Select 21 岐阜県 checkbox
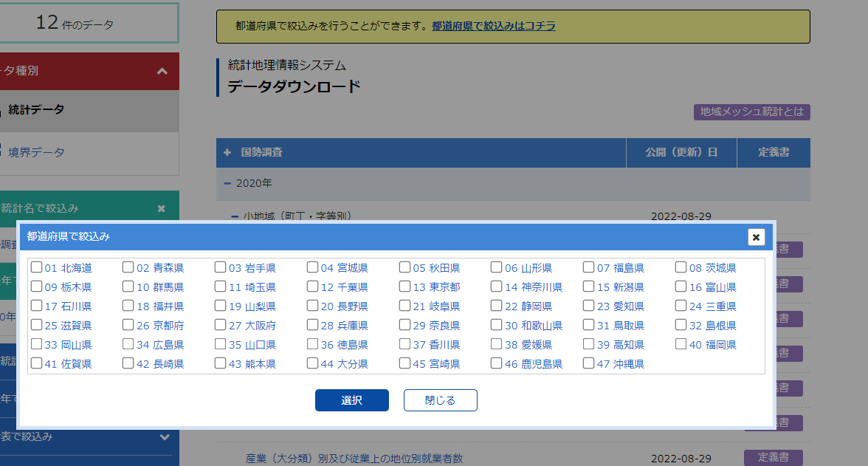Screen dimensions: 868x466 (404, 305)
